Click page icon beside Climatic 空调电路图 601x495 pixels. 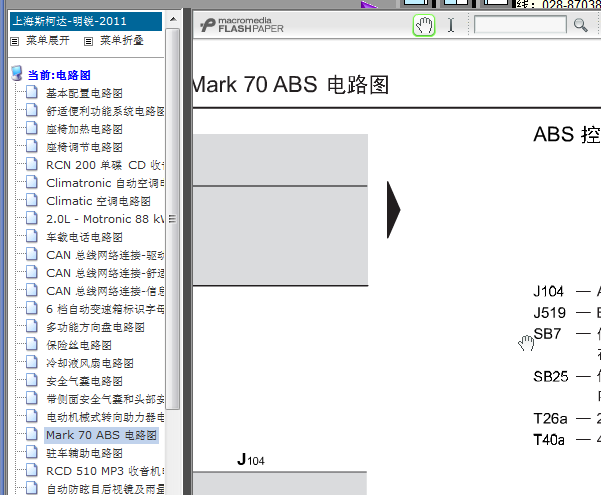[x=31, y=200]
